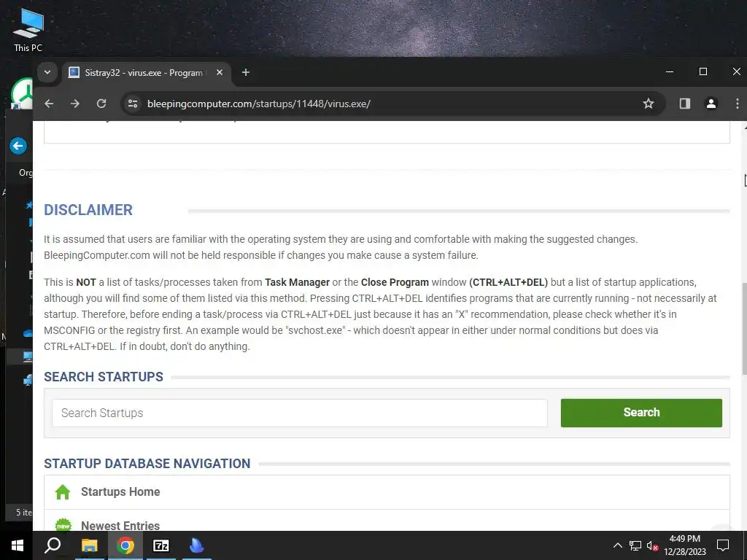Open the blue flame app in taskbar
Viewport: 747px width, 560px height.
(x=196, y=545)
